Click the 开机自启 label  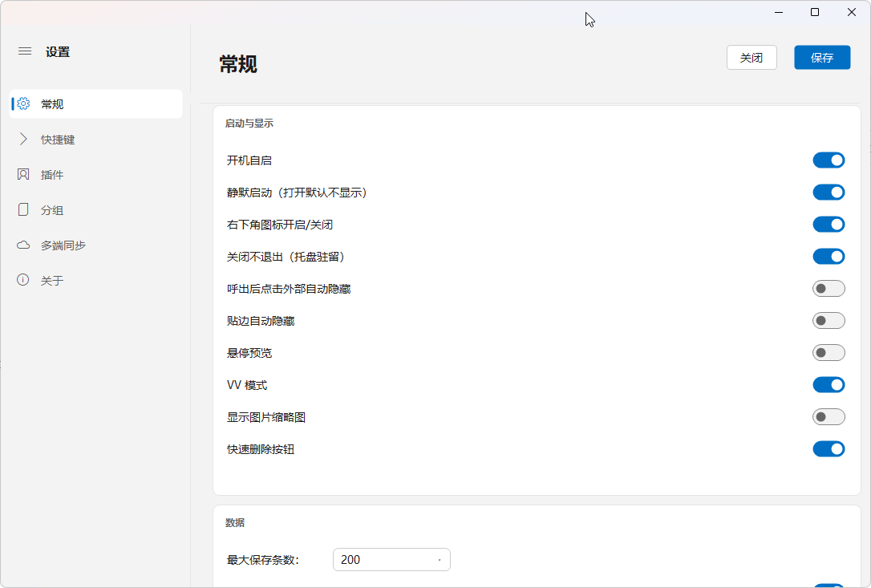point(249,160)
